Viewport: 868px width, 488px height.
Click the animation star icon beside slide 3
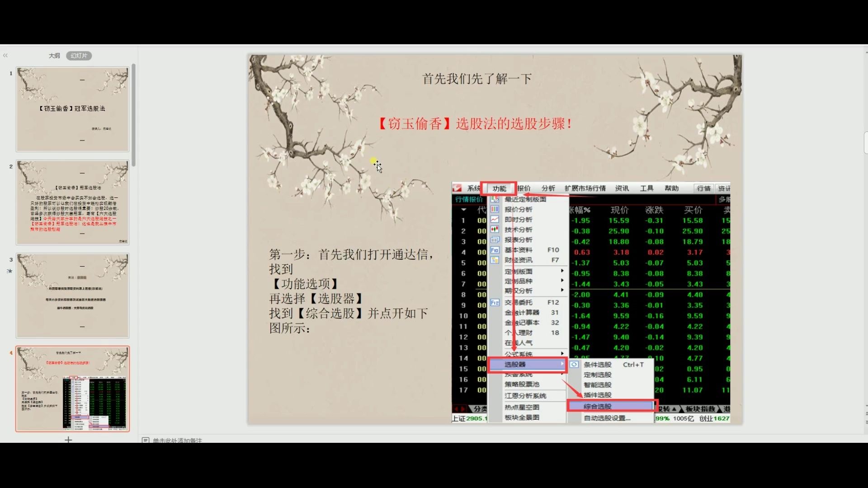coord(9,271)
